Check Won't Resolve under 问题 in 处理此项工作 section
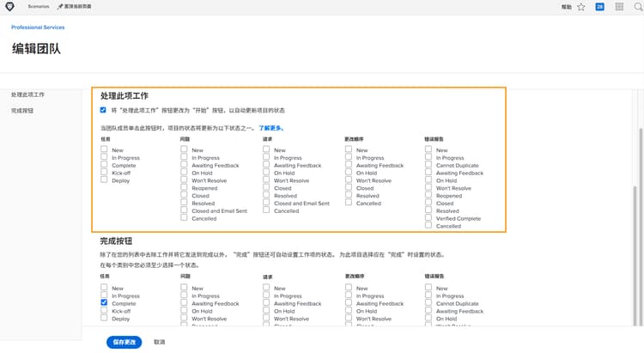This screenshot has width=644, height=353. coord(184,180)
